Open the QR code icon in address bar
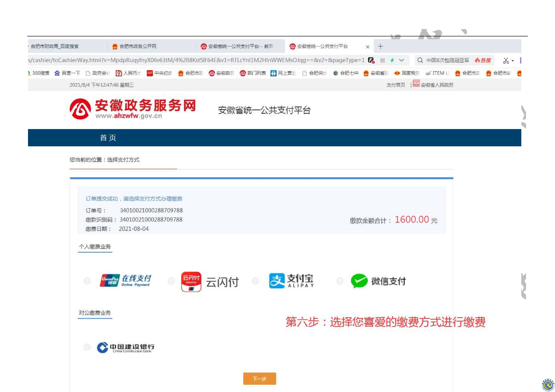Viewport: 555px width, 392px height. pos(382,61)
